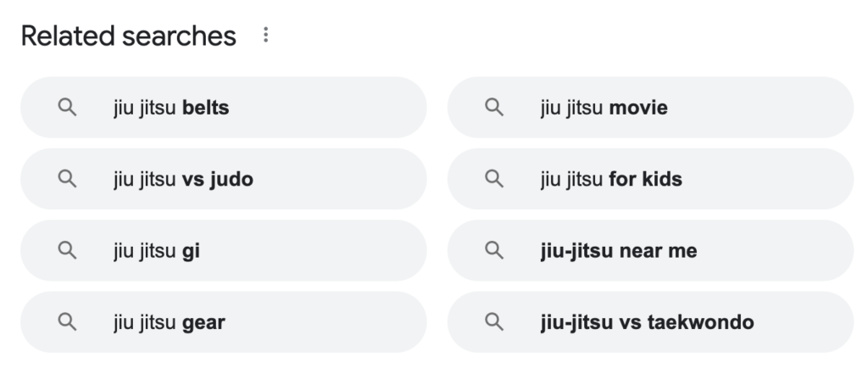Click the Related searches heading
Viewport: 868px width, 368px height.
[x=129, y=36]
